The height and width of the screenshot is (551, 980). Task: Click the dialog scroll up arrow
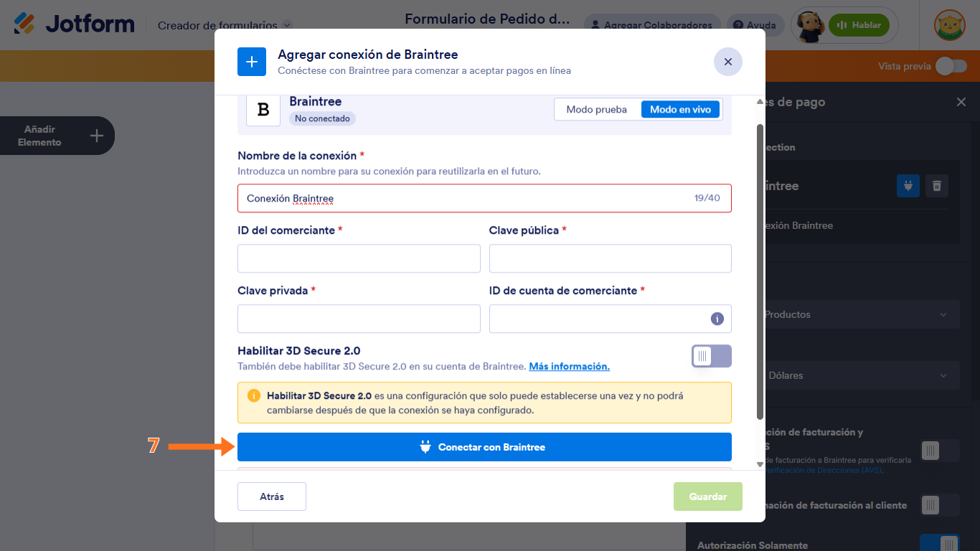point(760,103)
